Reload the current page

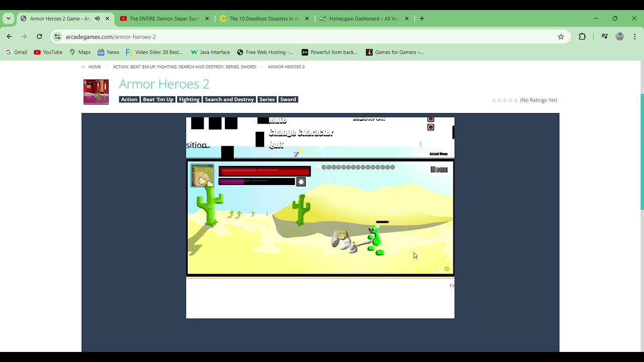click(39, 37)
